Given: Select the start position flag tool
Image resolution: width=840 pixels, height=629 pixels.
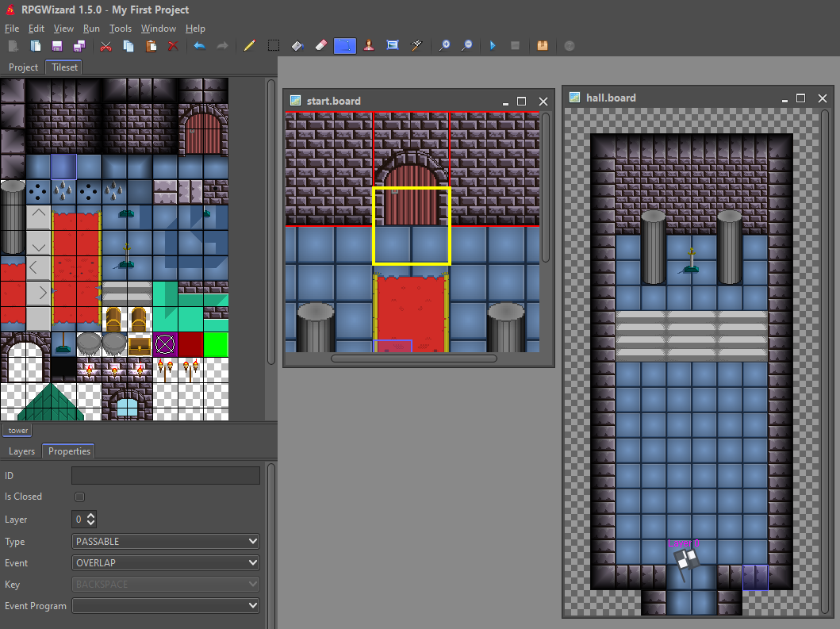Looking at the screenshot, I should click(416, 46).
